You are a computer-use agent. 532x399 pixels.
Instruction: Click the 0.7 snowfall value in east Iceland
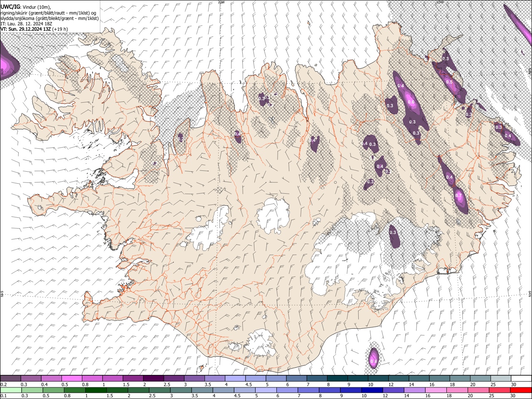[x=458, y=195]
